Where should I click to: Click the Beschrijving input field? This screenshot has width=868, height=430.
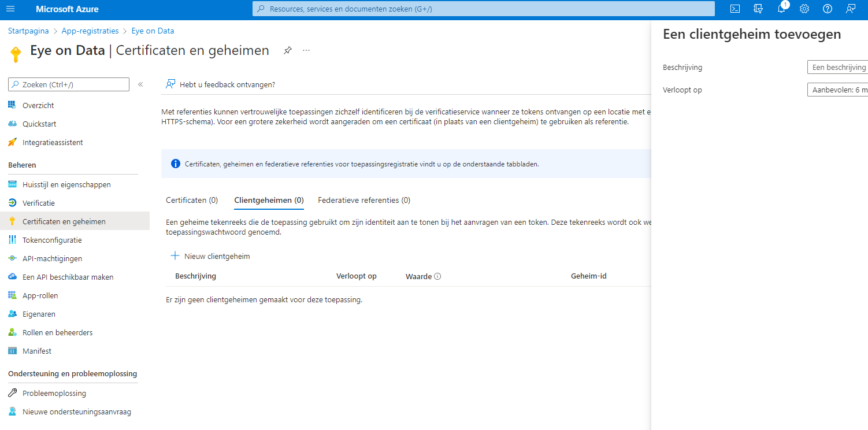(x=837, y=67)
